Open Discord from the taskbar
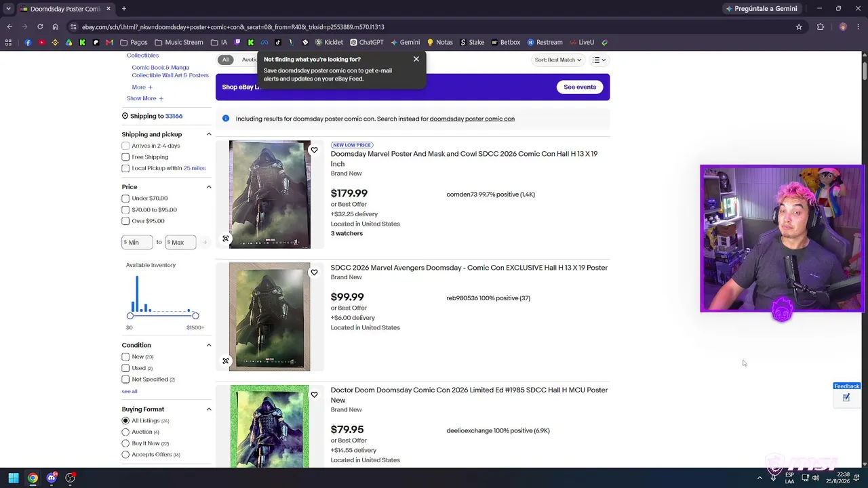868x488 pixels. pos(52,478)
